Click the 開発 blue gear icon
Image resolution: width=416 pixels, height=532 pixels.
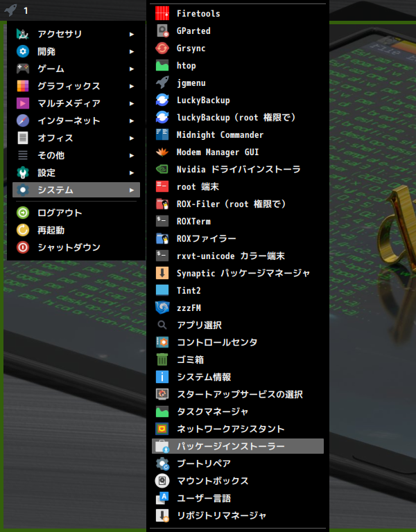(x=23, y=51)
